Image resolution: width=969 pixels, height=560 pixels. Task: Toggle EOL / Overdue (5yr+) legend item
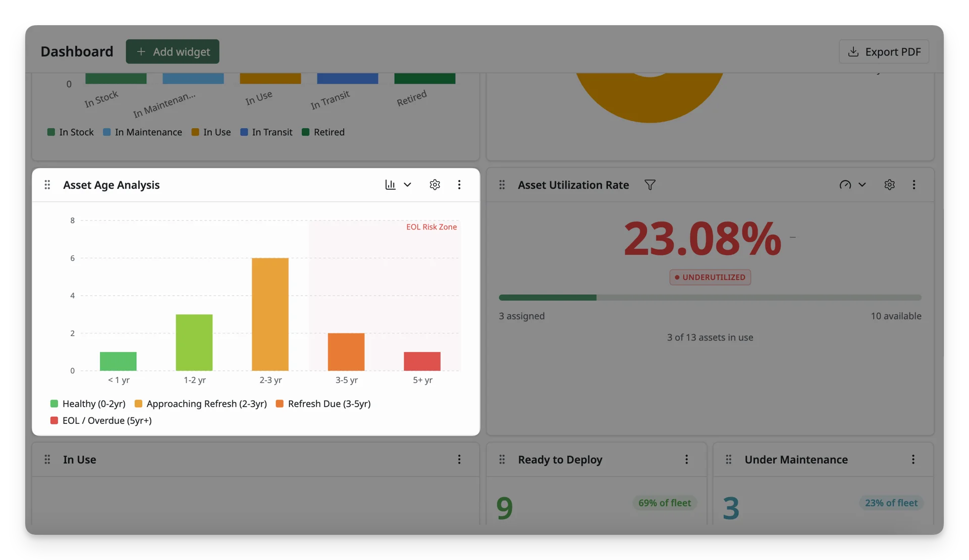tap(101, 420)
